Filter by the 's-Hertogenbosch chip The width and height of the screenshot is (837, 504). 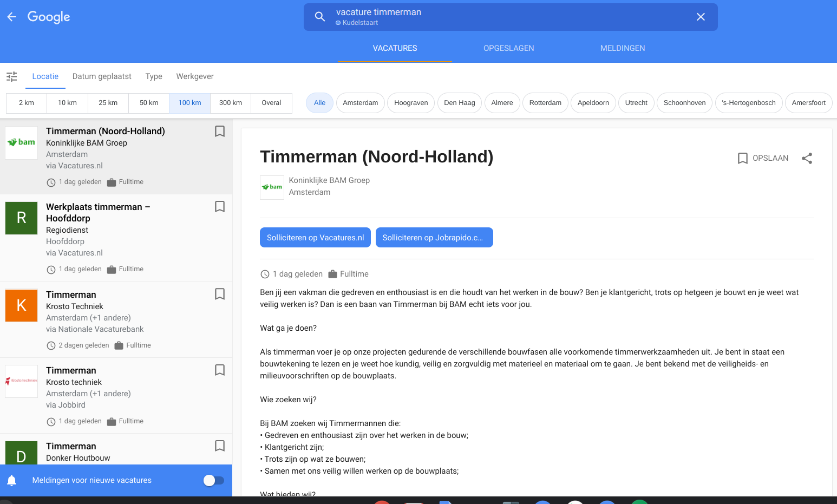coord(749,103)
